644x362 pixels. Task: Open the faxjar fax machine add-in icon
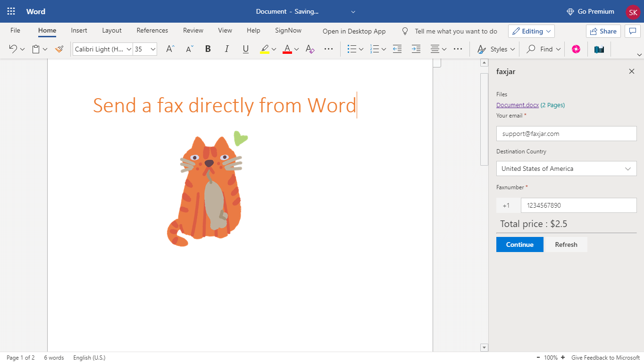tap(599, 49)
